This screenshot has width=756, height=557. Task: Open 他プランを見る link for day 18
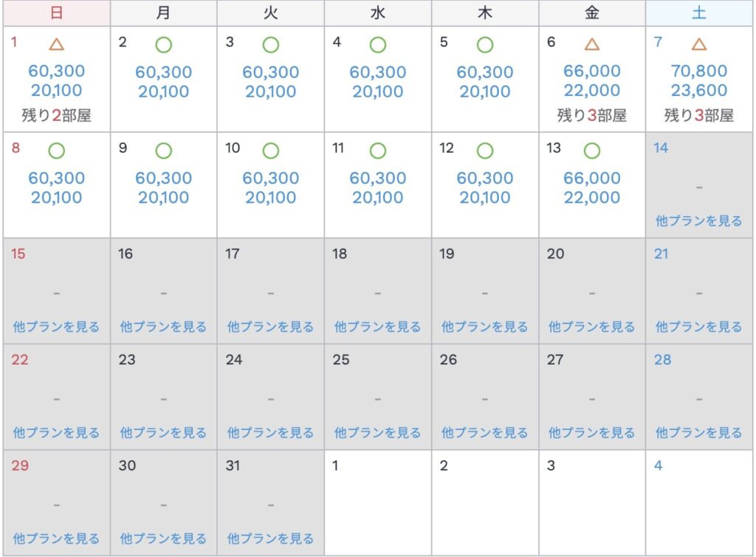pyautogui.click(x=378, y=327)
